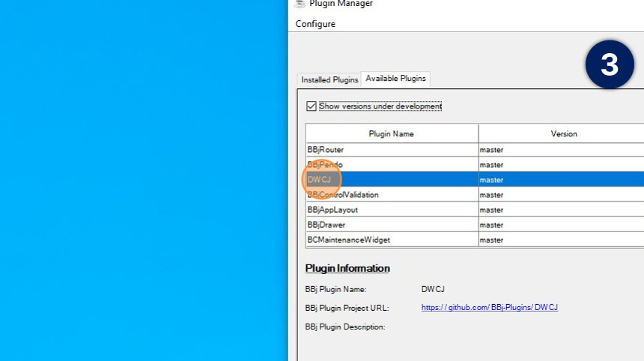This screenshot has width=644, height=361.
Task: Switch to the Installed Plugins tab
Action: (x=329, y=79)
